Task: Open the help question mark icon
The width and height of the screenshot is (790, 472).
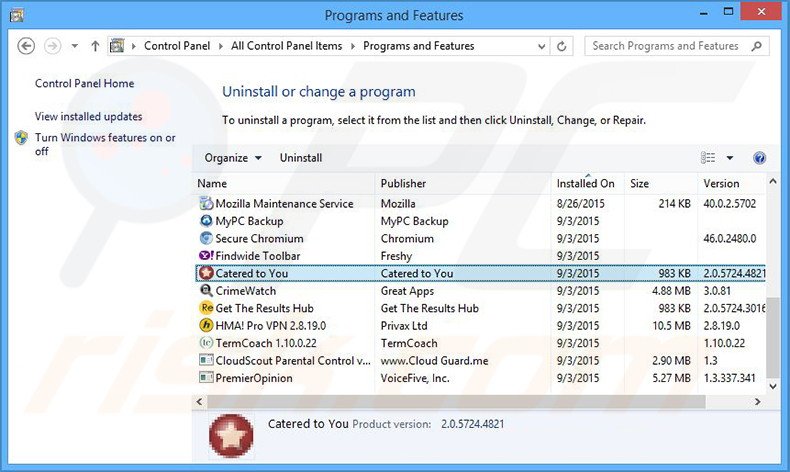Action: (759, 158)
